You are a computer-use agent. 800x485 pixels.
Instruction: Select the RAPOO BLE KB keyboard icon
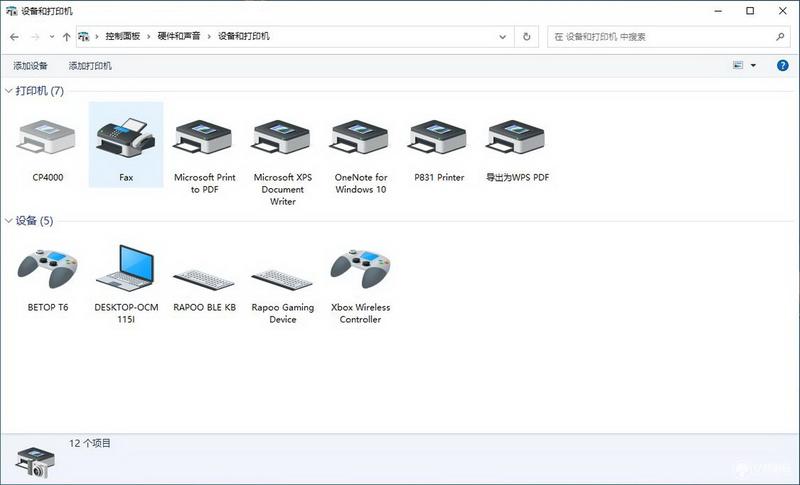click(x=204, y=279)
